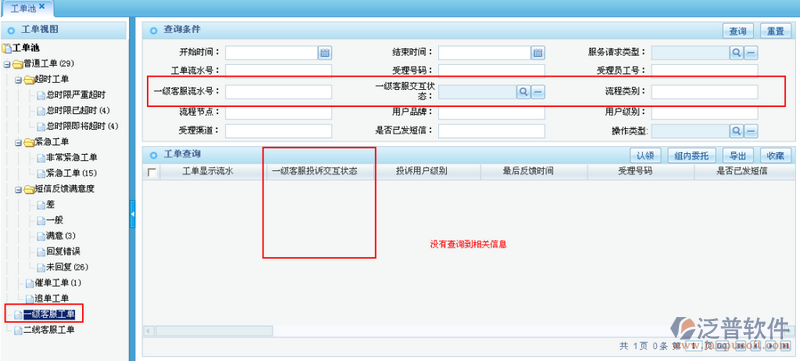
Task: Clear 一级客服交互状态 with minus icon
Action: click(x=538, y=92)
